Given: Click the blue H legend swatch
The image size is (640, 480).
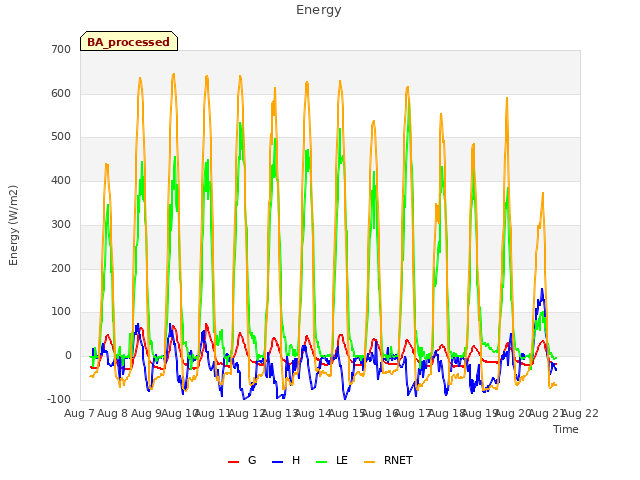Looking at the screenshot, I should 278,461.
